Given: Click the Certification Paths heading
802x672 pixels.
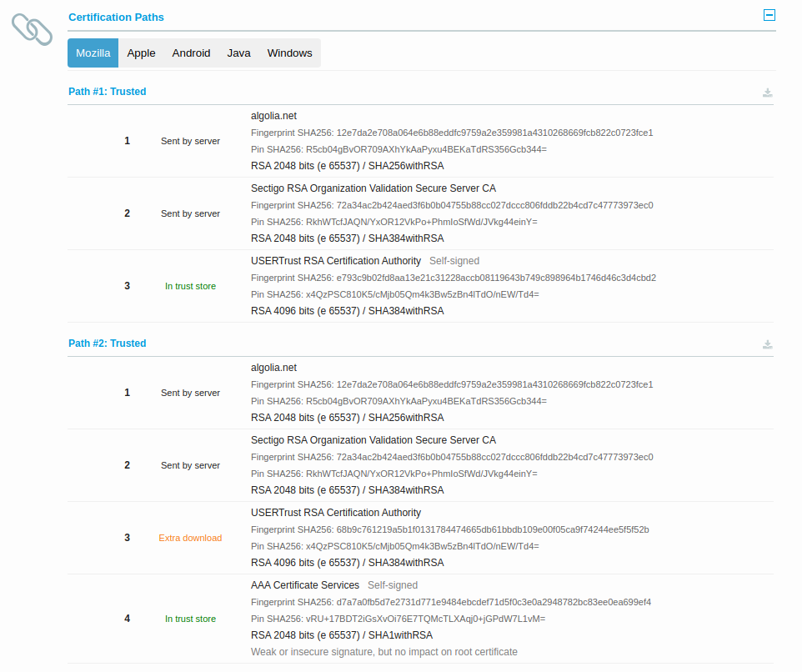Looking at the screenshot, I should (x=116, y=18).
